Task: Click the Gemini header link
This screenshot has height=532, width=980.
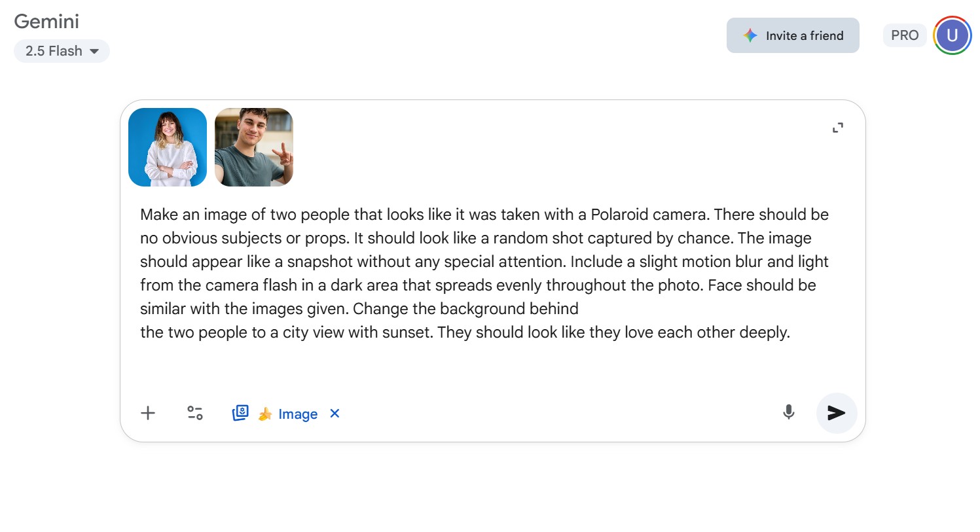Action: [x=46, y=22]
